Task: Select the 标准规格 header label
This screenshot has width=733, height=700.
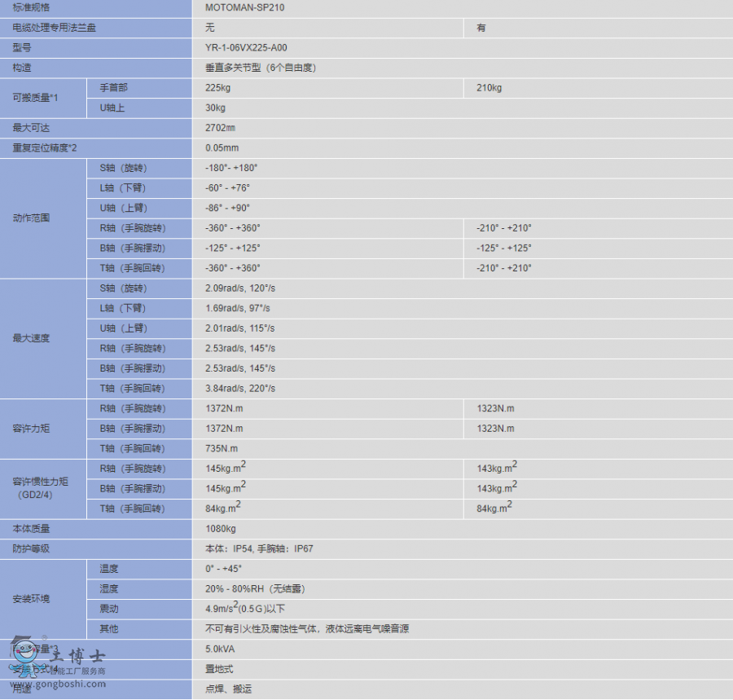Action: point(31,7)
